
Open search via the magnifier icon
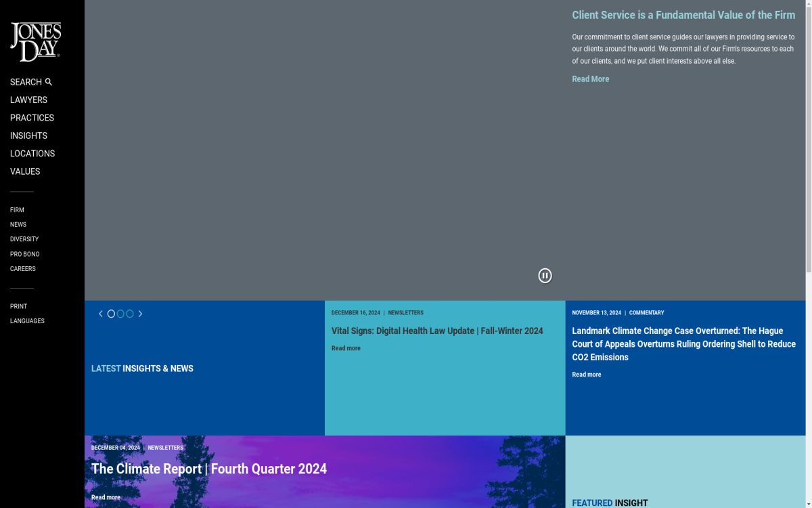[x=49, y=82]
